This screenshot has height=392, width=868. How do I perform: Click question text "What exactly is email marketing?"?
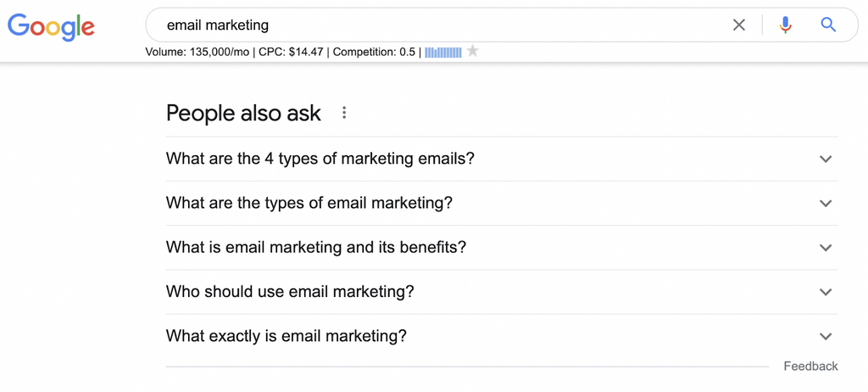287,336
